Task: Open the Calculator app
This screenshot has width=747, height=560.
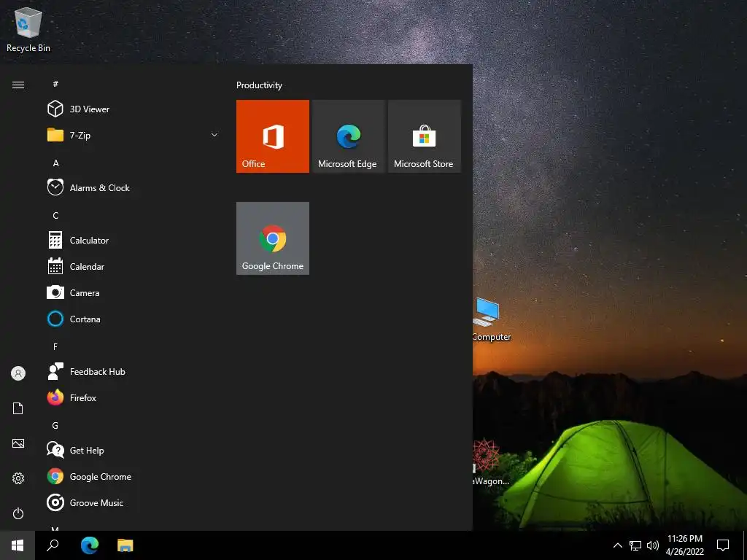Action: pyautogui.click(x=133, y=240)
